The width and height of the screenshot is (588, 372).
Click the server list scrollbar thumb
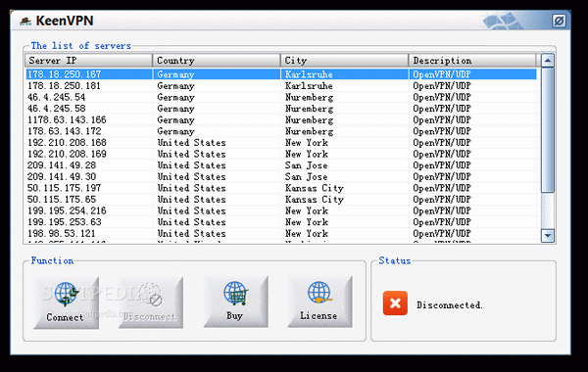(548, 130)
